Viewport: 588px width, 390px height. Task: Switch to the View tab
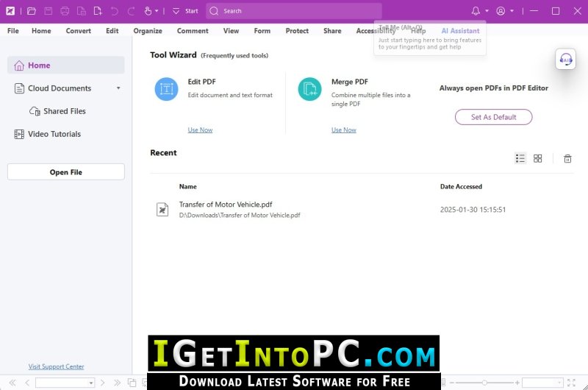(x=231, y=31)
